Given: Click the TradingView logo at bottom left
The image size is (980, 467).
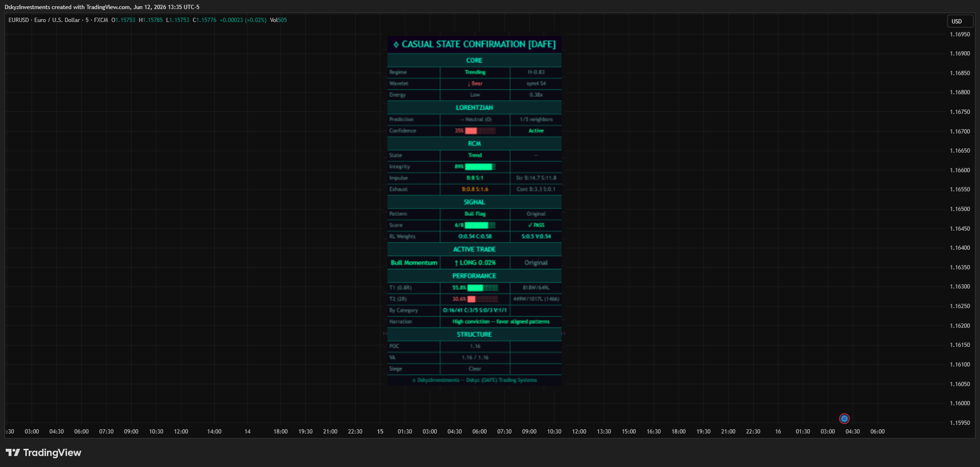Looking at the screenshot, I should (x=44, y=453).
